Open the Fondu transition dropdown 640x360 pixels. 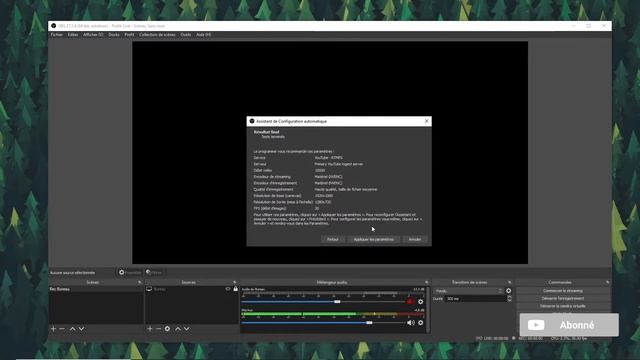[x=469, y=291]
